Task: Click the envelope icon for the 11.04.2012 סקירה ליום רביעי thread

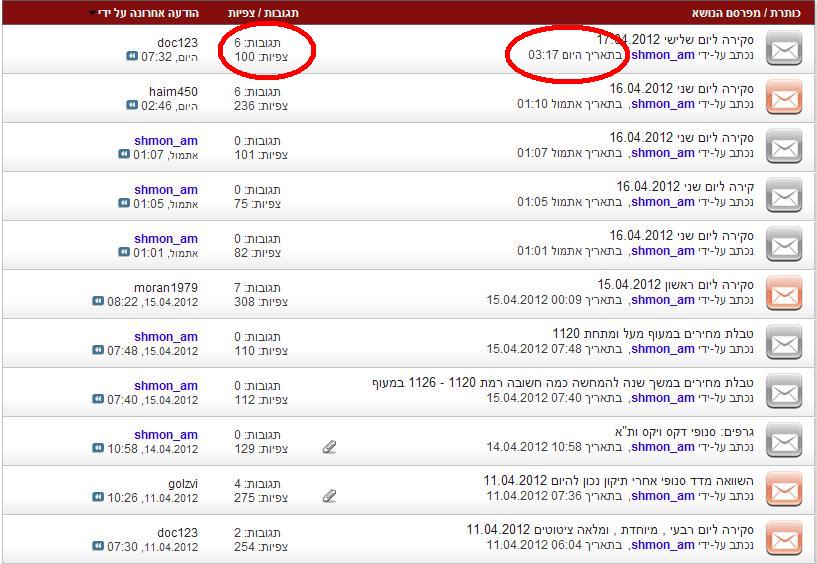Action: coord(784,539)
